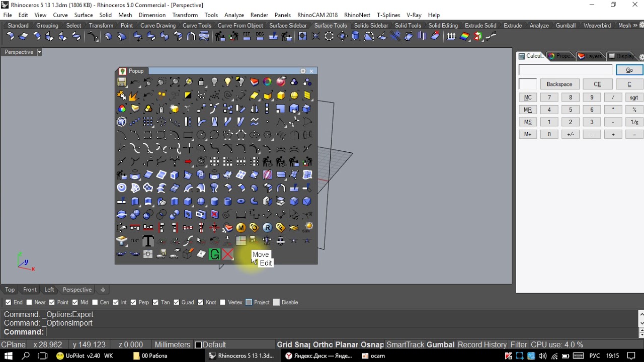Image resolution: width=644 pixels, height=362 pixels.
Task: Click the yellow light bulb Show icon
Action: 228,82
